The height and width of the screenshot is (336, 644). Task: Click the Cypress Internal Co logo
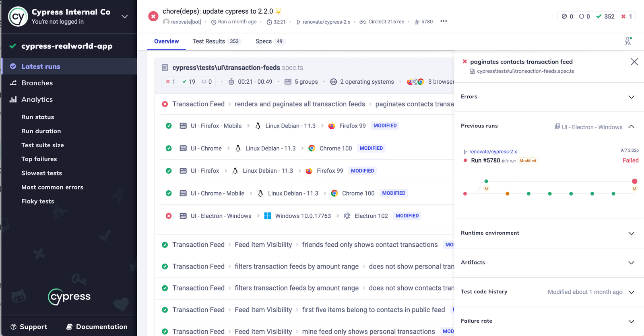(18, 16)
